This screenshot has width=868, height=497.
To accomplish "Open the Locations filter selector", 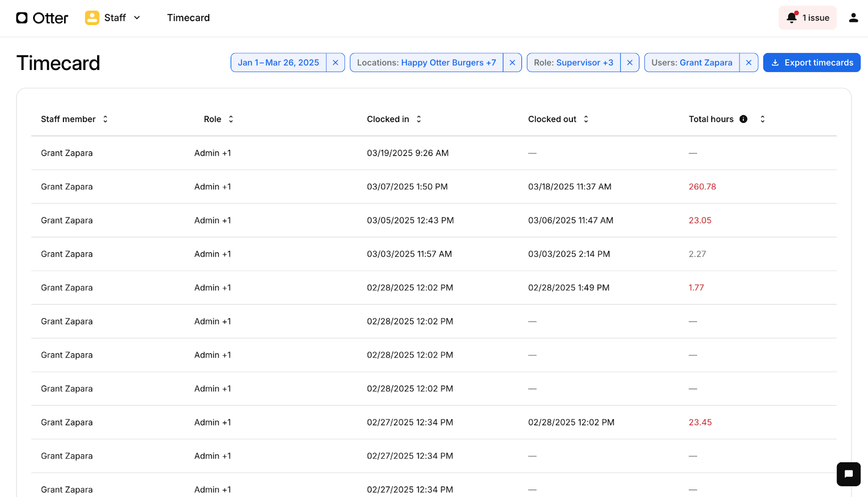I will click(426, 62).
